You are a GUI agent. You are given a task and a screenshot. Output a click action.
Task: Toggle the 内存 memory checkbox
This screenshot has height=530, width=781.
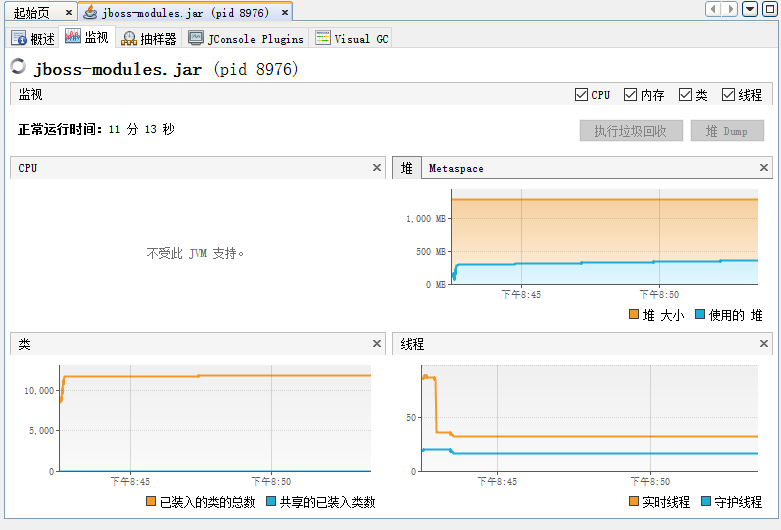(630, 94)
